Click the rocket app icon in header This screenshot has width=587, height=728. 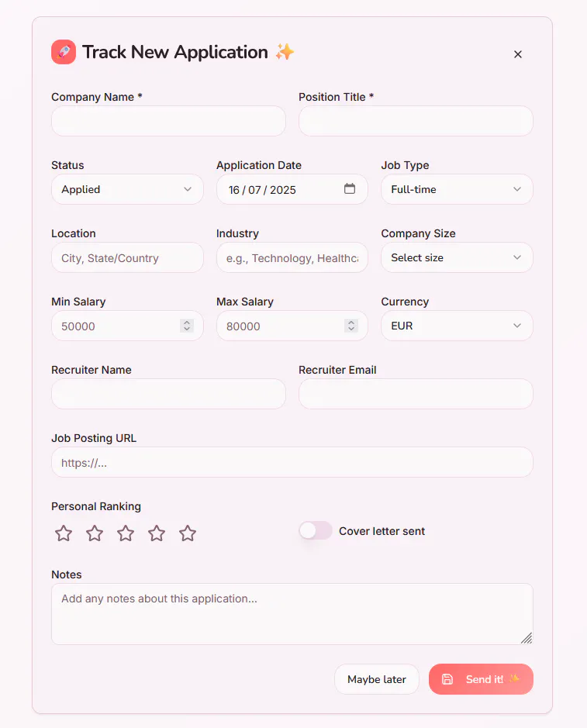[64, 52]
